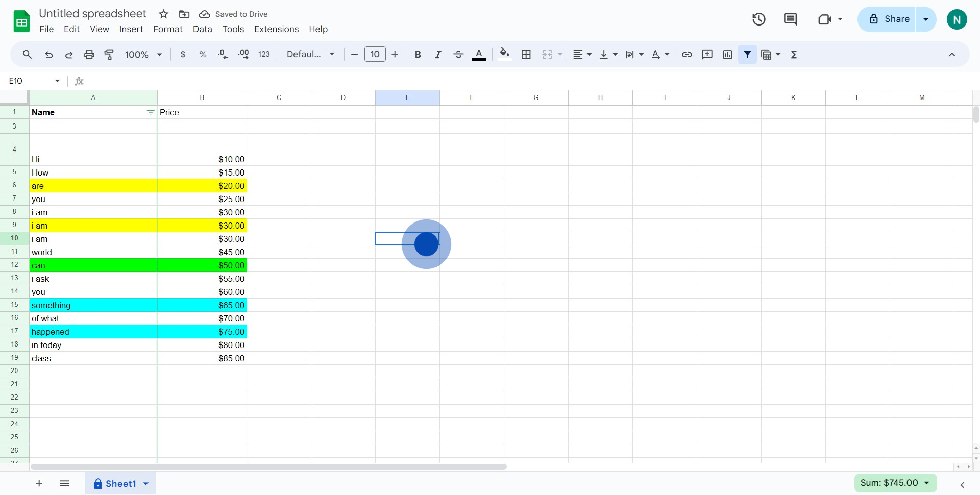Image resolution: width=980 pixels, height=495 pixels.
Task: Open the functions sigma icon
Action: (794, 55)
